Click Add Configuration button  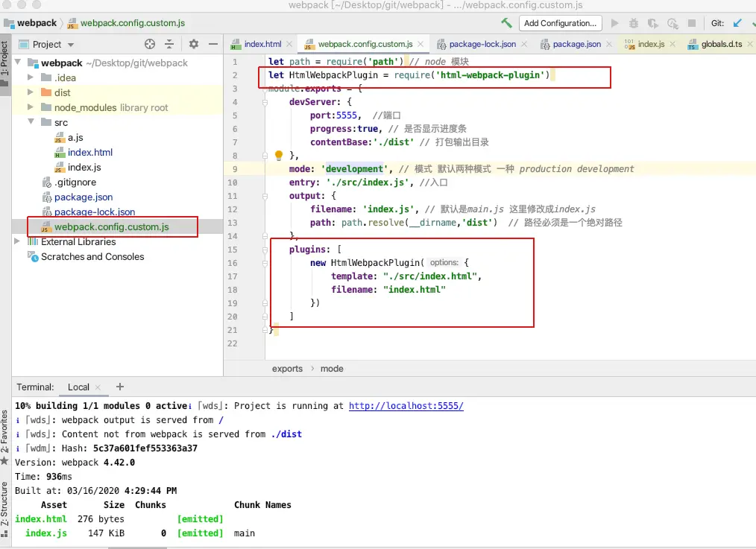(560, 23)
